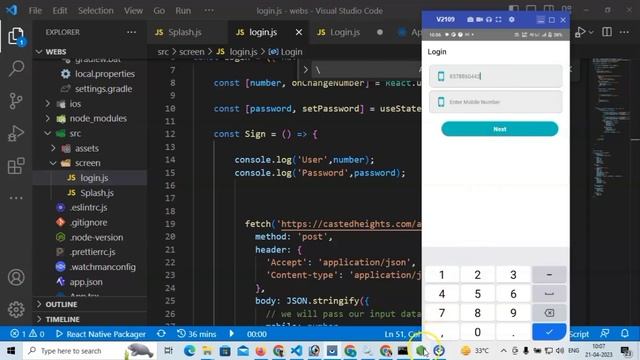Open settings.gradle file
The width and height of the screenshot is (640, 360).
[x=103, y=89]
